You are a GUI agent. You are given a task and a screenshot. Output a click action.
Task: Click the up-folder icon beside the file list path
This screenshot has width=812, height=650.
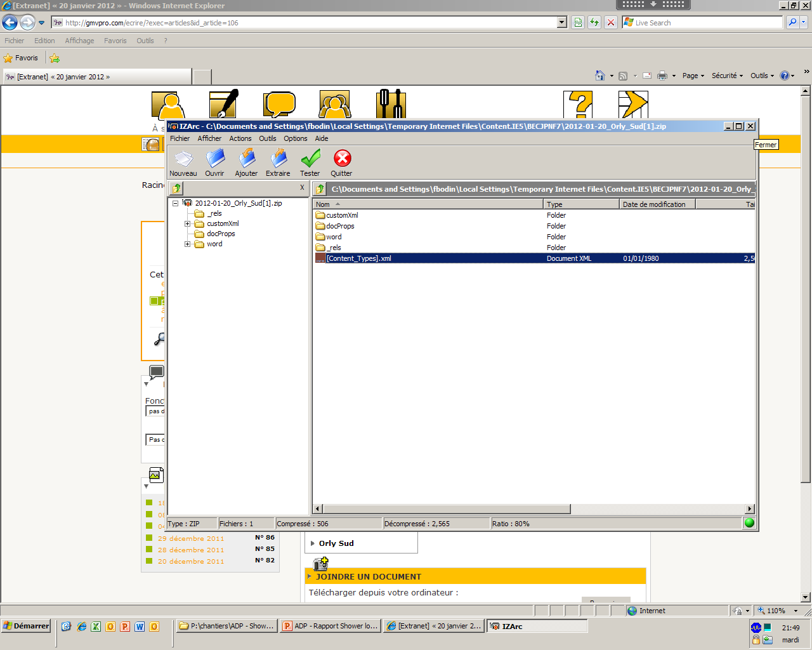pyautogui.click(x=320, y=189)
